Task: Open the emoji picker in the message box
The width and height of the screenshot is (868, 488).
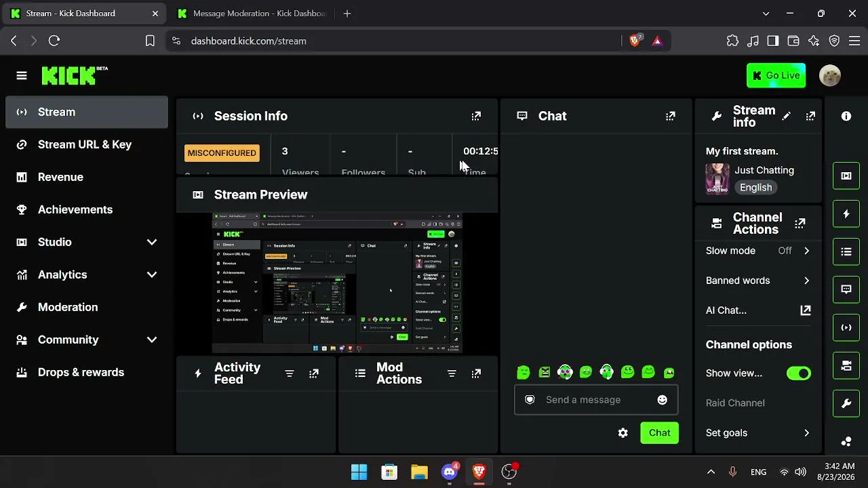Action: click(x=663, y=400)
